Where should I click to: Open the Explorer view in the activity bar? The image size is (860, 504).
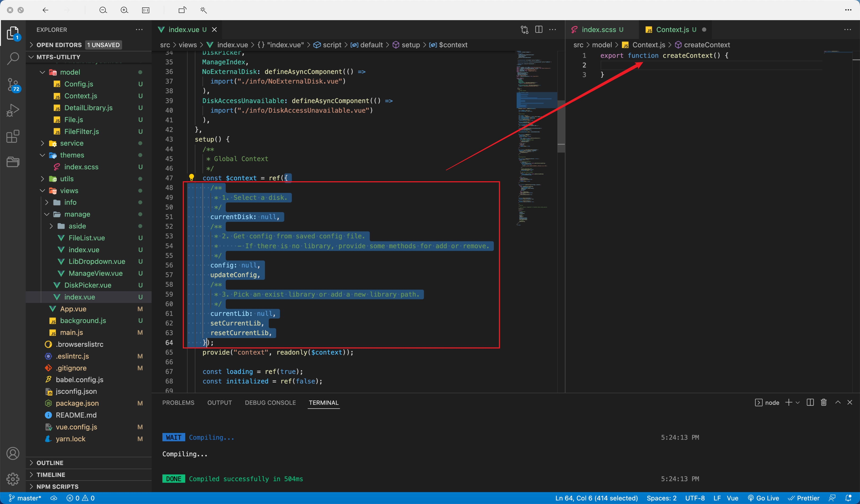13,33
